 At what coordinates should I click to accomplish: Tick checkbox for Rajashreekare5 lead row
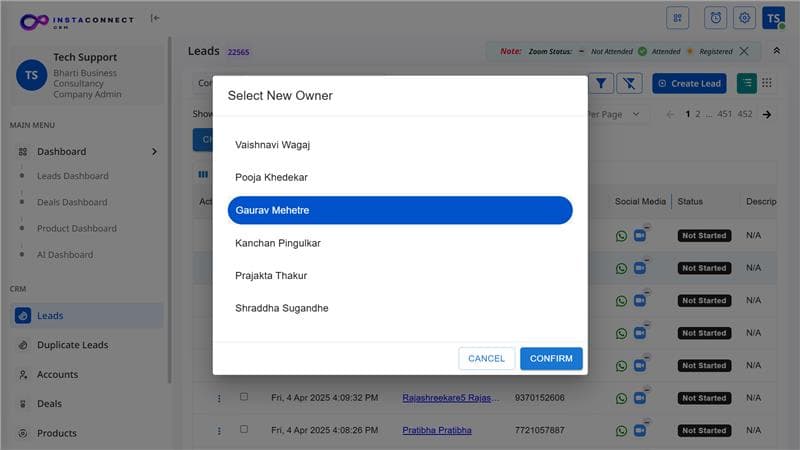244,397
